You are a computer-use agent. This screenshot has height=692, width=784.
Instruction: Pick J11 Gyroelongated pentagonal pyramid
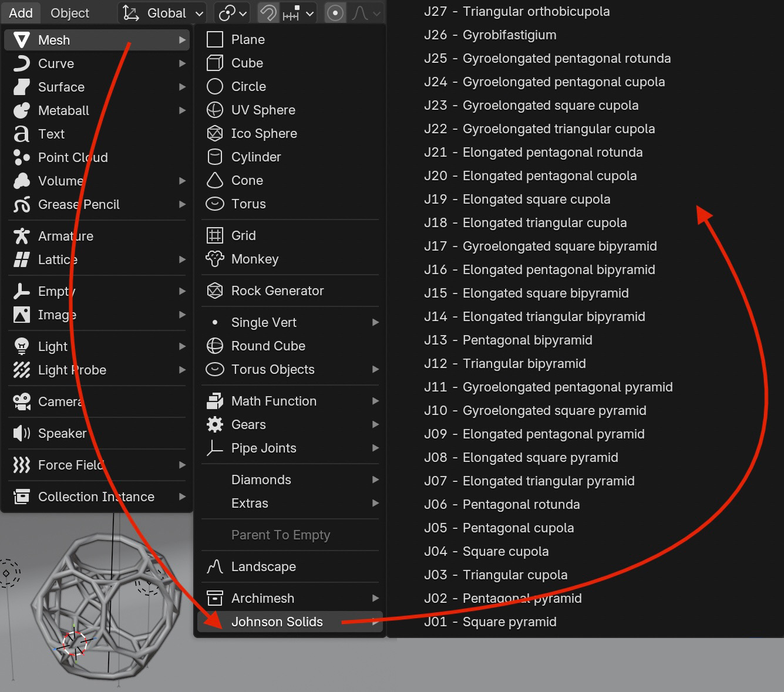tap(549, 387)
